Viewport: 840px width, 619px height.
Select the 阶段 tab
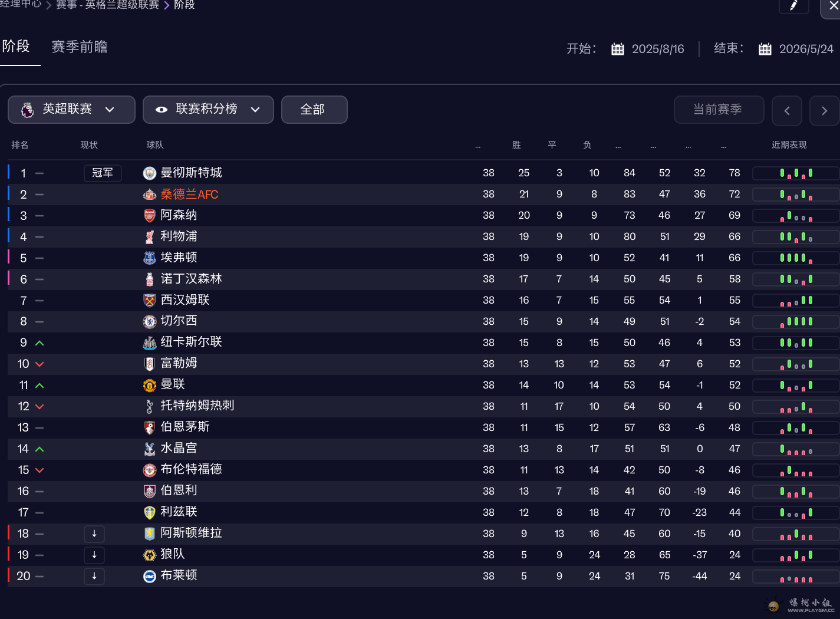pos(16,47)
